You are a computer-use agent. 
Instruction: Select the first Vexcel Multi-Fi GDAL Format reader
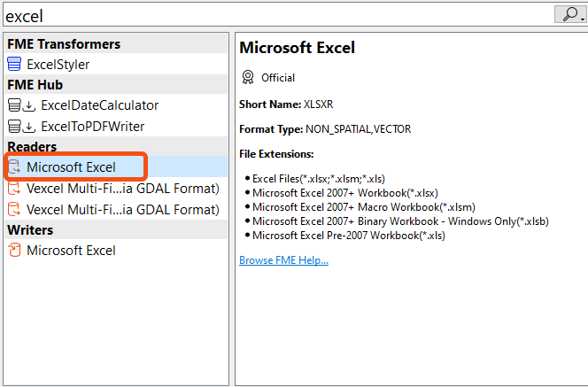[x=116, y=189]
